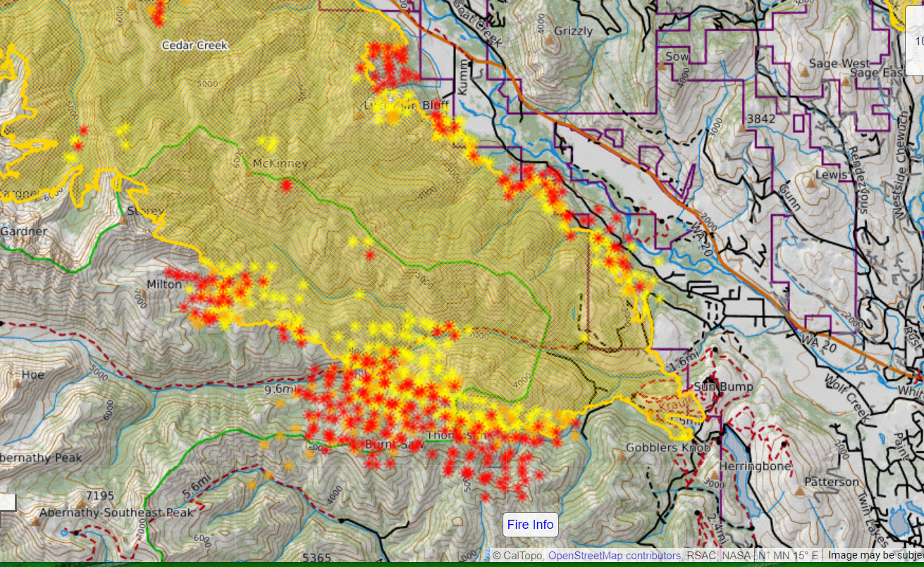Image resolution: width=924 pixels, height=567 pixels.
Task: Click the Abernathy-Southeast Peak label
Action: coord(116,513)
